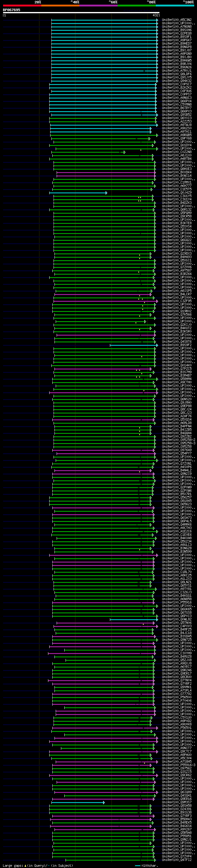Screen dimensions: 197x868
Task: Select the UniRef100_Q9N2I9 label
Action: coord(177,474)
